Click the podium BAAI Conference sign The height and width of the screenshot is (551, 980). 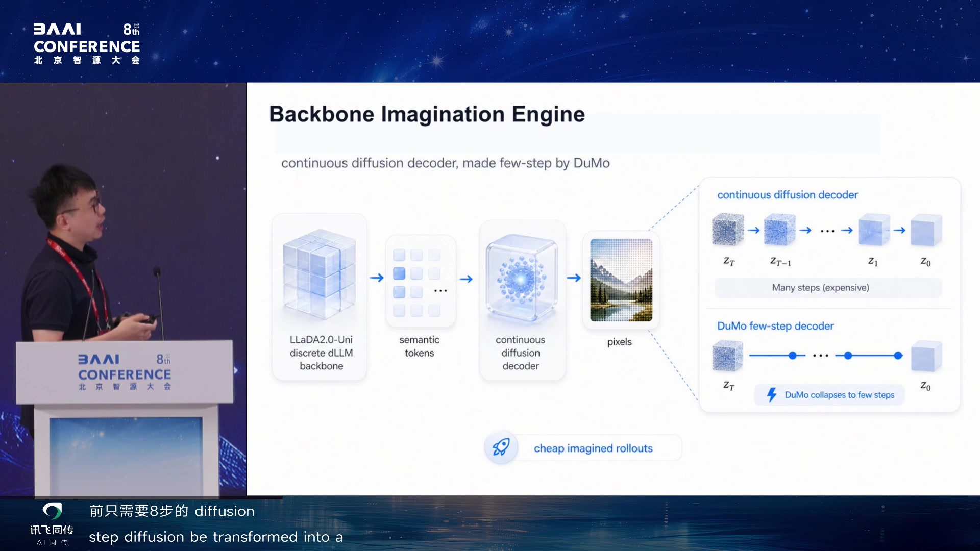coord(125,372)
